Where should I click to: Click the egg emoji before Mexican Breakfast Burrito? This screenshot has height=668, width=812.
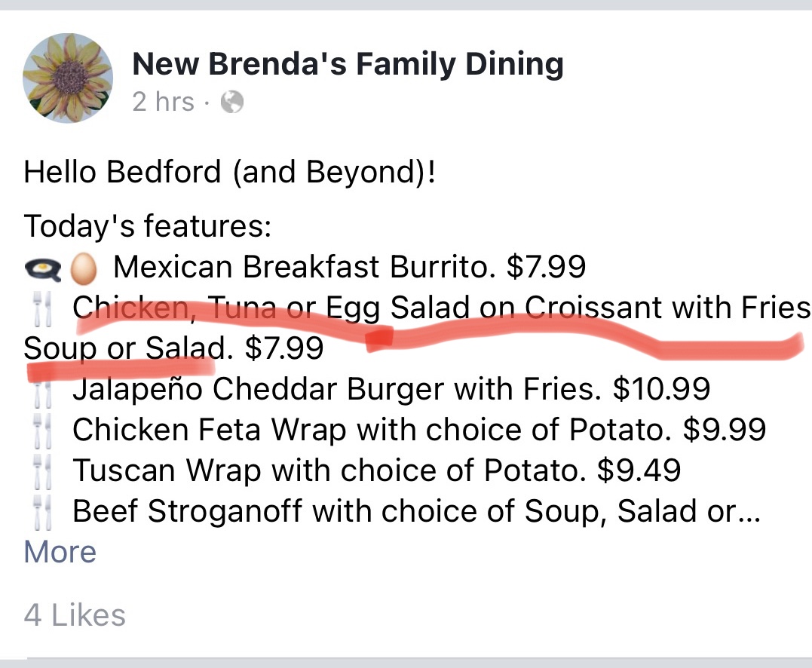(x=83, y=267)
